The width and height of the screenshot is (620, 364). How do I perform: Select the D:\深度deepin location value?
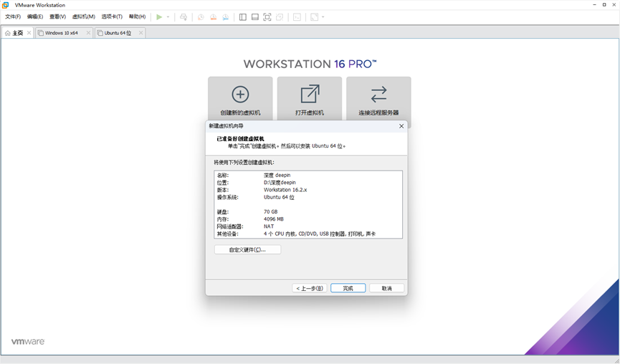[x=280, y=183]
